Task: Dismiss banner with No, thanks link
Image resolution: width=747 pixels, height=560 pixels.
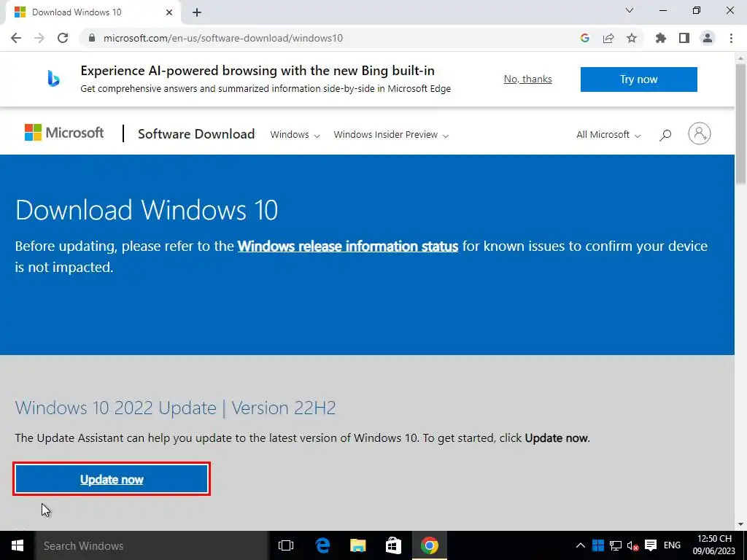Action: (x=528, y=79)
